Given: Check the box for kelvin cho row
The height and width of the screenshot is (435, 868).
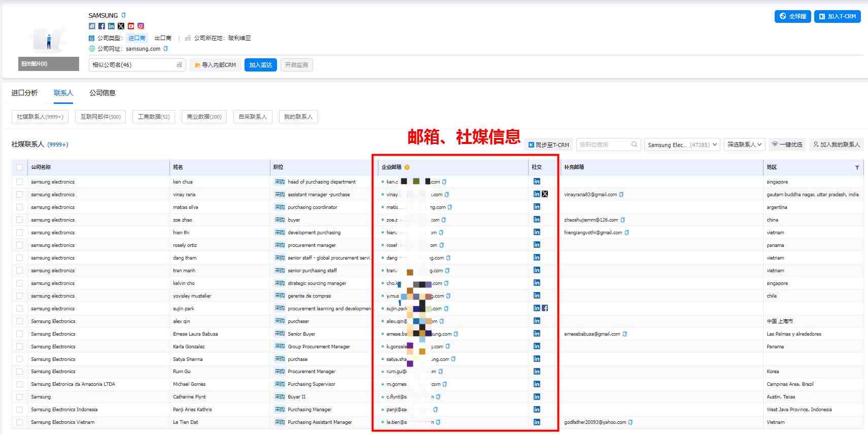Looking at the screenshot, I should (x=19, y=283).
